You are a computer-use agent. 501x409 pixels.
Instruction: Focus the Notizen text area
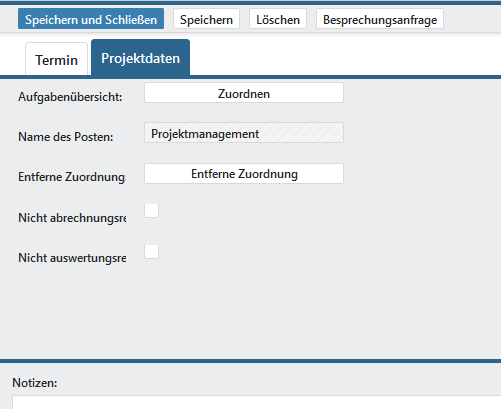256,402
